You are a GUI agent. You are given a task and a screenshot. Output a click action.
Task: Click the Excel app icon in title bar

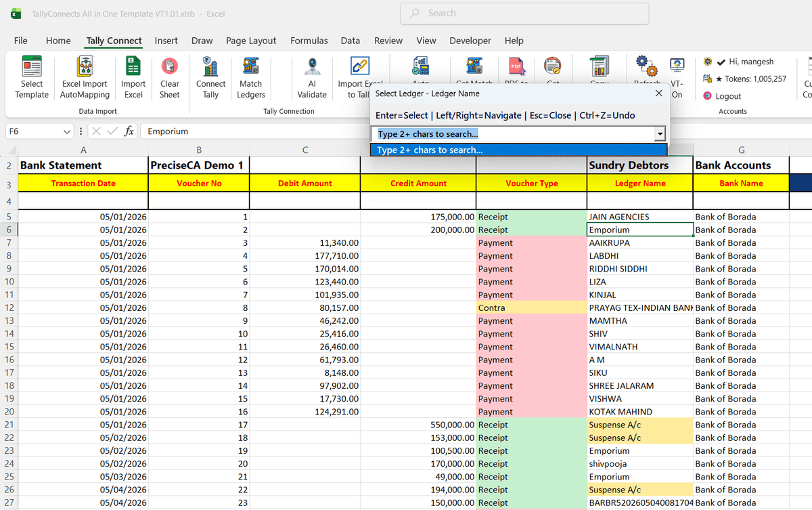tap(15, 14)
